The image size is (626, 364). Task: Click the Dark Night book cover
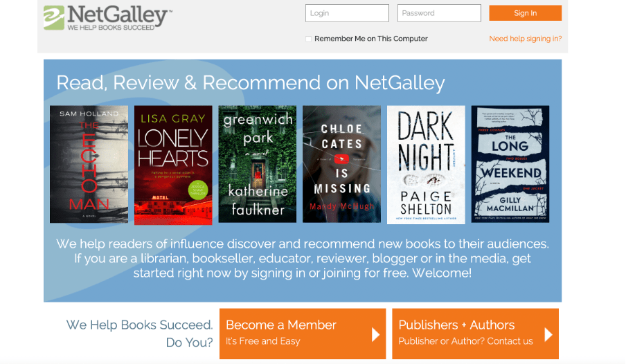(x=426, y=164)
